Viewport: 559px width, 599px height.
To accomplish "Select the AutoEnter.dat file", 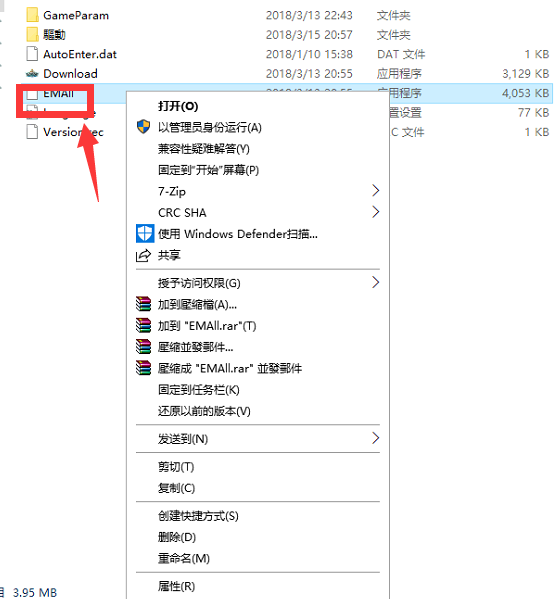I will pos(80,54).
